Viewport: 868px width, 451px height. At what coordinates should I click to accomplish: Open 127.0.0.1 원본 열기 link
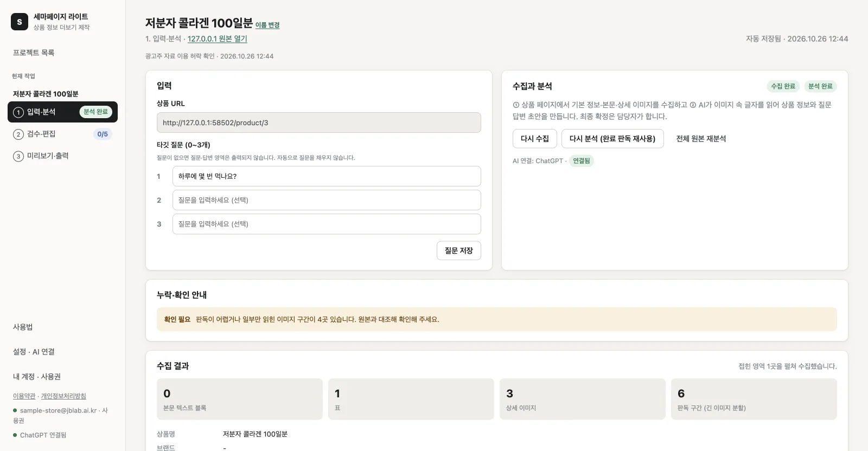(218, 39)
